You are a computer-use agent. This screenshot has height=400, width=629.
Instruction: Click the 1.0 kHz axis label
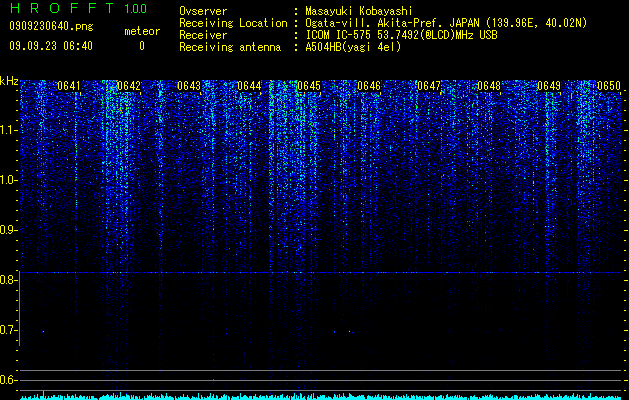point(8,180)
